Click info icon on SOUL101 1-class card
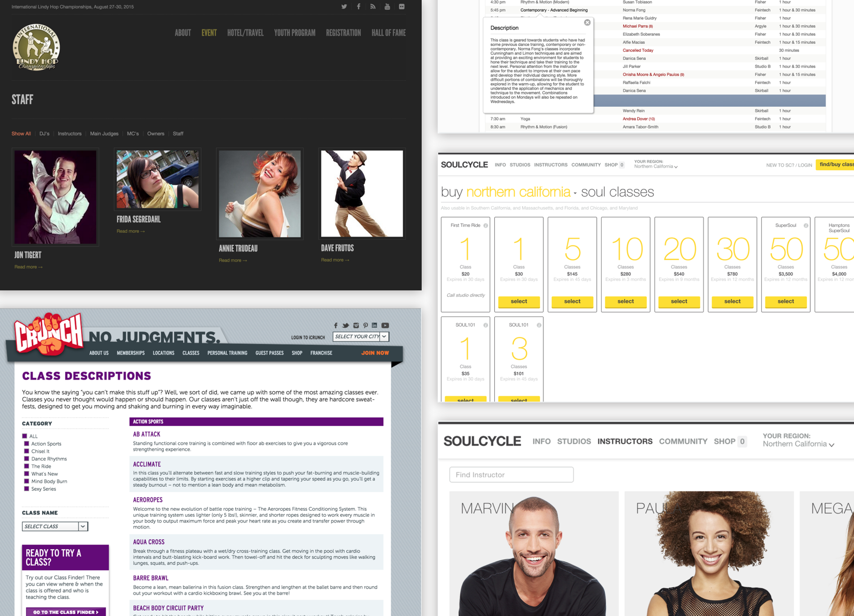The width and height of the screenshot is (854, 616). 486,325
